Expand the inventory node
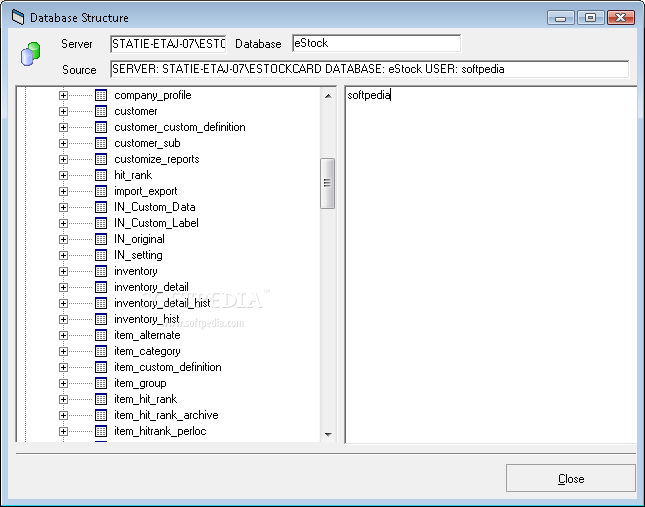645x507 pixels. [x=63, y=271]
